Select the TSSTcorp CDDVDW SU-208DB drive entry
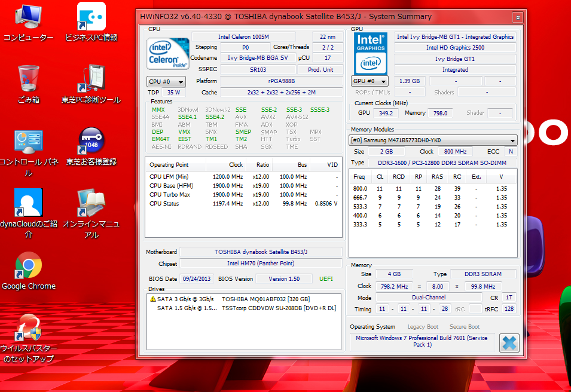Viewport: 571px width, 392px height. [243, 308]
